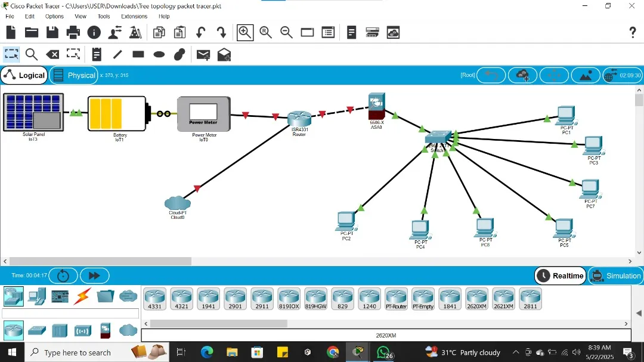644x362 pixels.
Task: Click the Back navigation button near Root
Action: click(x=491, y=75)
